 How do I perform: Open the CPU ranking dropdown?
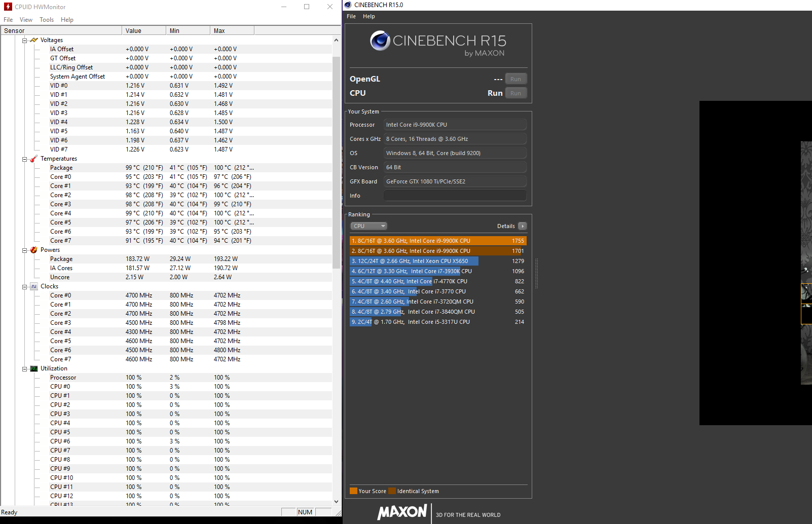click(368, 226)
